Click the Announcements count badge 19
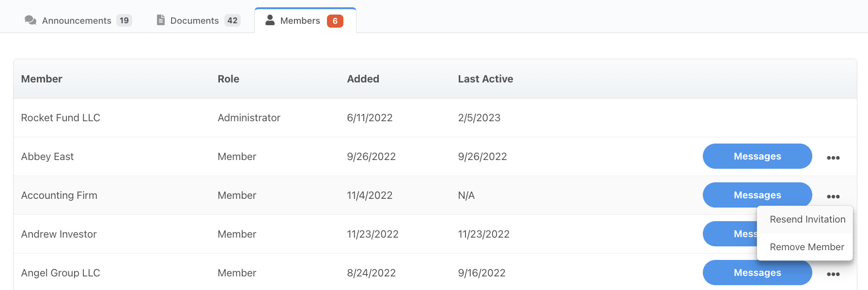The width and height of the screenshot is (868, 290). point(124,20)
